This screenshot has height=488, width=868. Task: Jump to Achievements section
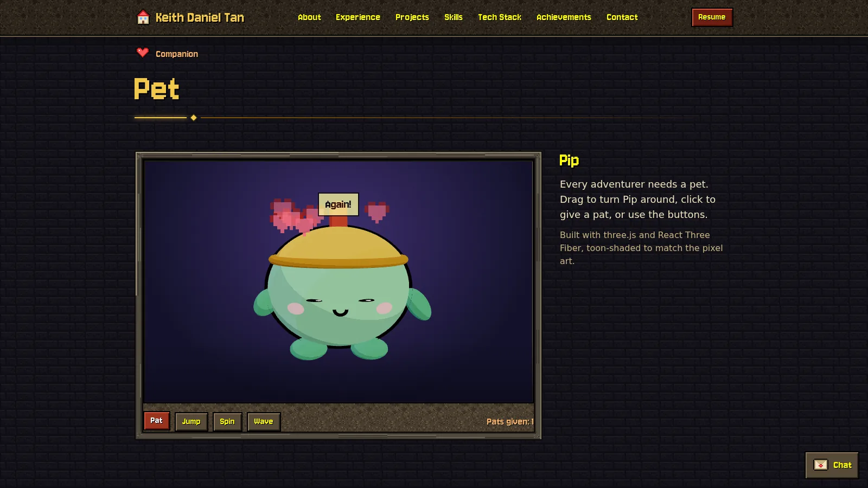click(x=564, y=17)
